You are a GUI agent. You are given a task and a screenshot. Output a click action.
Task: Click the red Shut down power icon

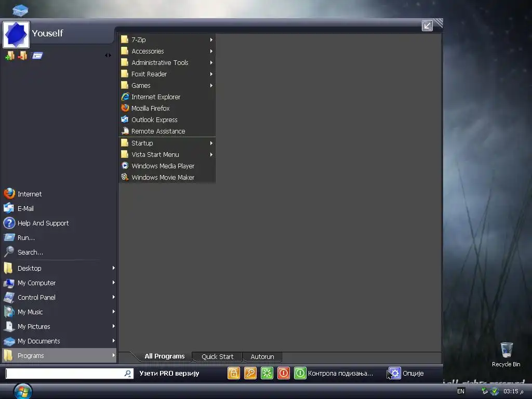(x=284, y=373)
